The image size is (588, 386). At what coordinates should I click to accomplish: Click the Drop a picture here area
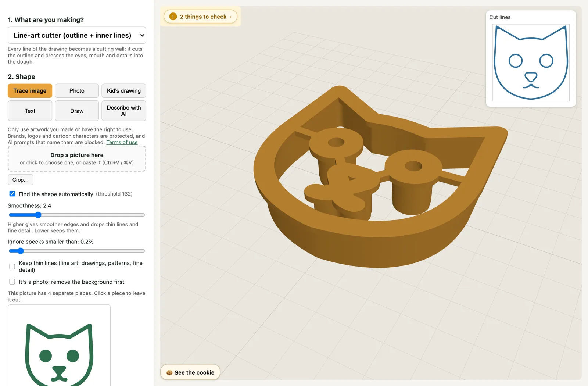click(77, 159)
